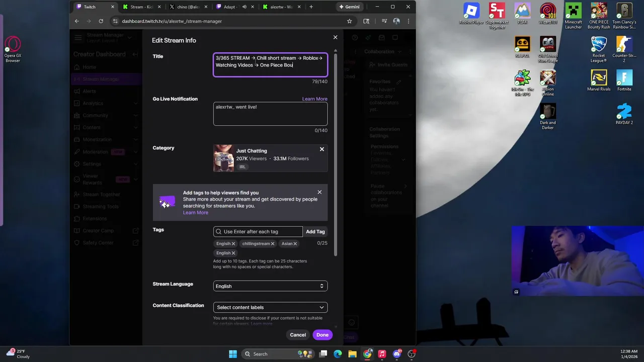Open PEAK desktop shortcut
Viewport: 644px width, 362px height.
pos(522,14)
